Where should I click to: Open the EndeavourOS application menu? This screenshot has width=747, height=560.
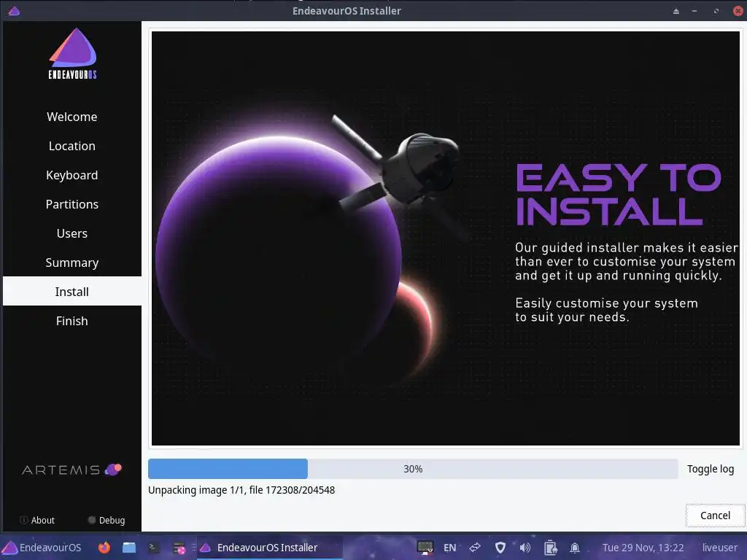pos(42,548)
